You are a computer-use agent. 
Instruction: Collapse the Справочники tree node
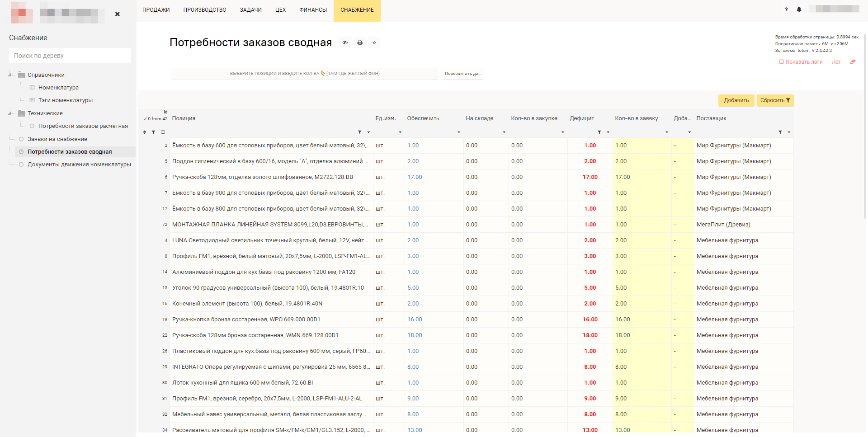click(10, 75)
